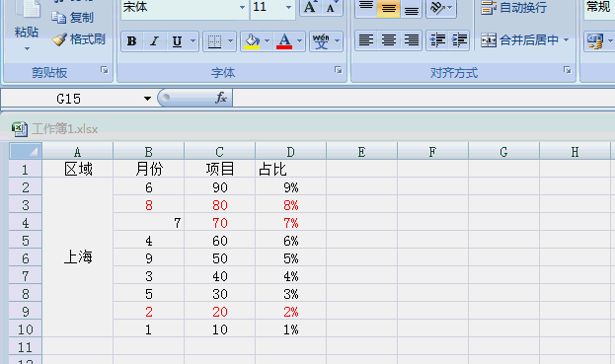Align text left
Image resolution: width=615 pixels, height=364 pixels.
pos(366,40)
